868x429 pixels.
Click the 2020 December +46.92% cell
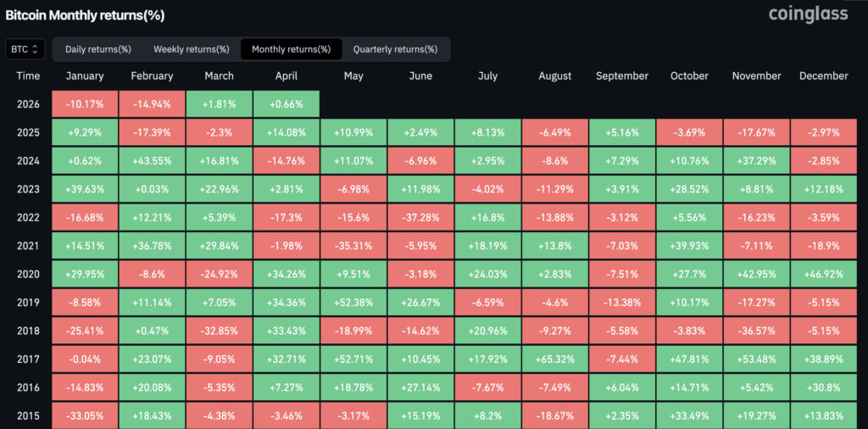tap(823, 273)
